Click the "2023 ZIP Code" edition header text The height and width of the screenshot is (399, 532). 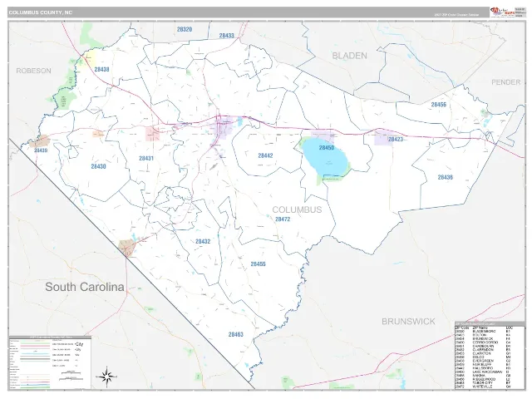tap(456, 15)
